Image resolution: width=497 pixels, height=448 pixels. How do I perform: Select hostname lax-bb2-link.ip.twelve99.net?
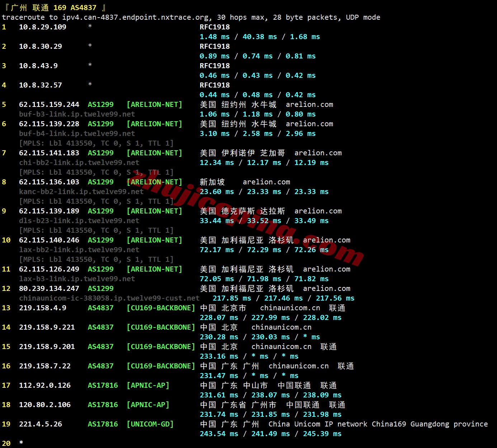coord(79,250)
